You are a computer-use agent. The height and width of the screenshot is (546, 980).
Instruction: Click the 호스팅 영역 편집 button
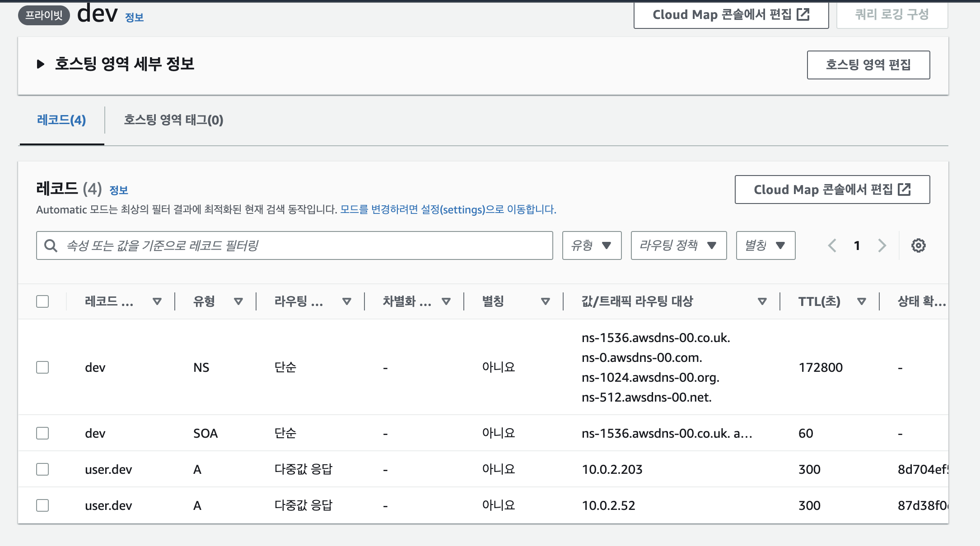coord(868,65)
